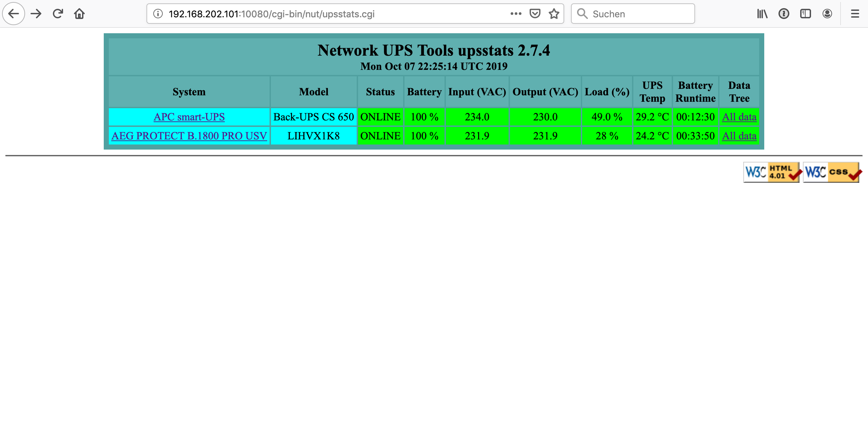Screen dimensions: 868x426
Task: Click the URL address bar text
Action: pyautogui.click(x=271, y=14)
